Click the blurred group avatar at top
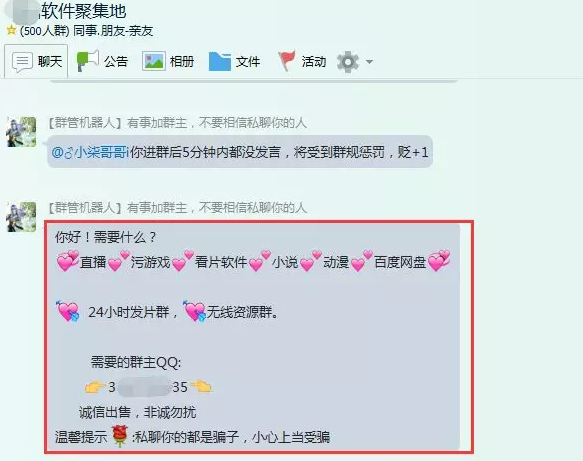The height and width of the screenshot is (461, 583). pyautogui.click(x=23, y=11)
